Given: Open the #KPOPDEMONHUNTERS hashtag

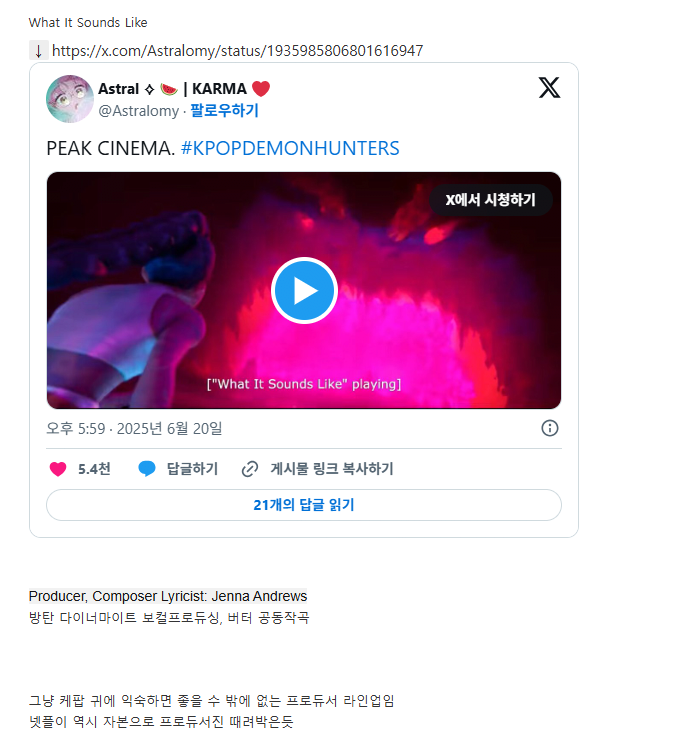Looking at the screenshot, I should tap(290, 149).
